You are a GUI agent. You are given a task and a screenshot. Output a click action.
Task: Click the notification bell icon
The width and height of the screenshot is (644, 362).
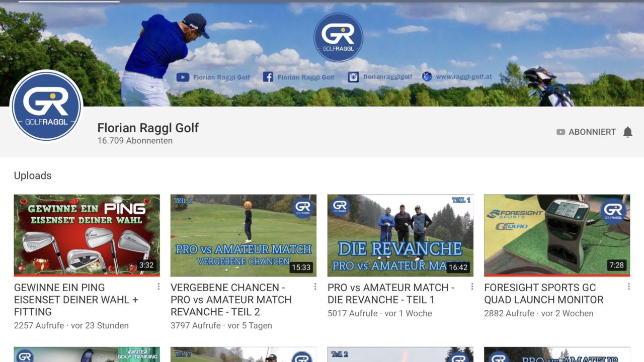[x=627, y=132]
